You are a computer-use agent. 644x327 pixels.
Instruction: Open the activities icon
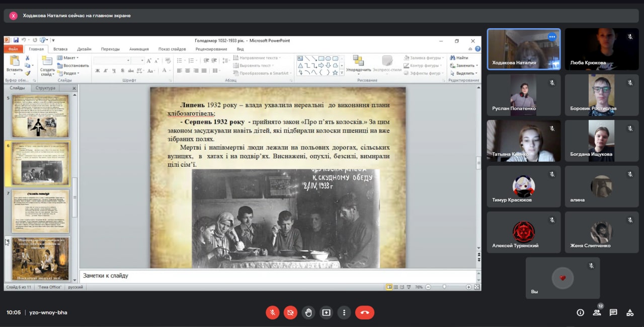coord(629,312)
